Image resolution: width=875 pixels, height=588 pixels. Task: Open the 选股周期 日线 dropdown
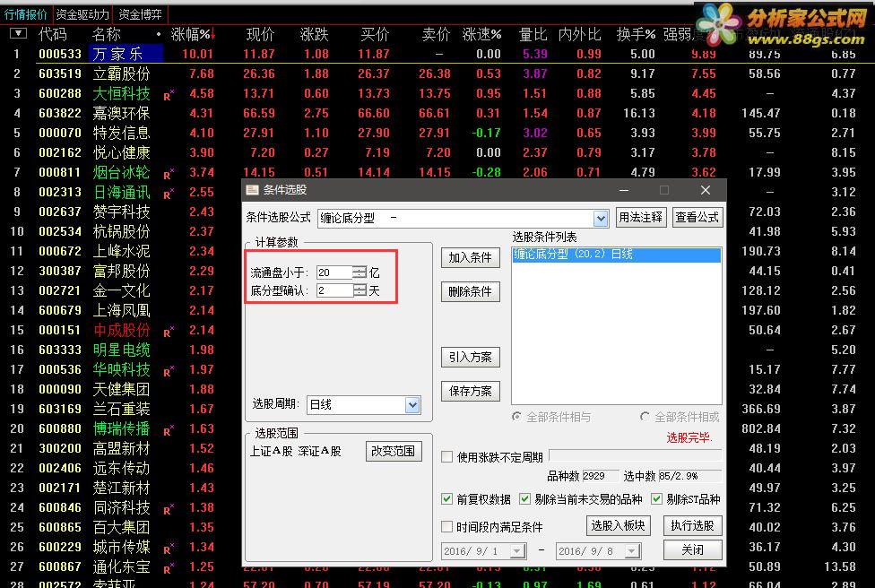pos(412,405)
